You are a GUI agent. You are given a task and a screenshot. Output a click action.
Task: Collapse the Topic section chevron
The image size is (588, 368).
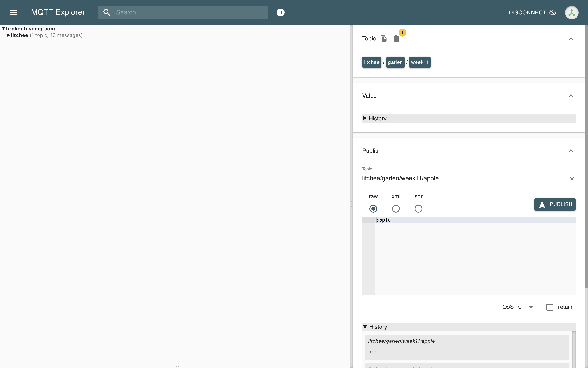pos(571,39)
